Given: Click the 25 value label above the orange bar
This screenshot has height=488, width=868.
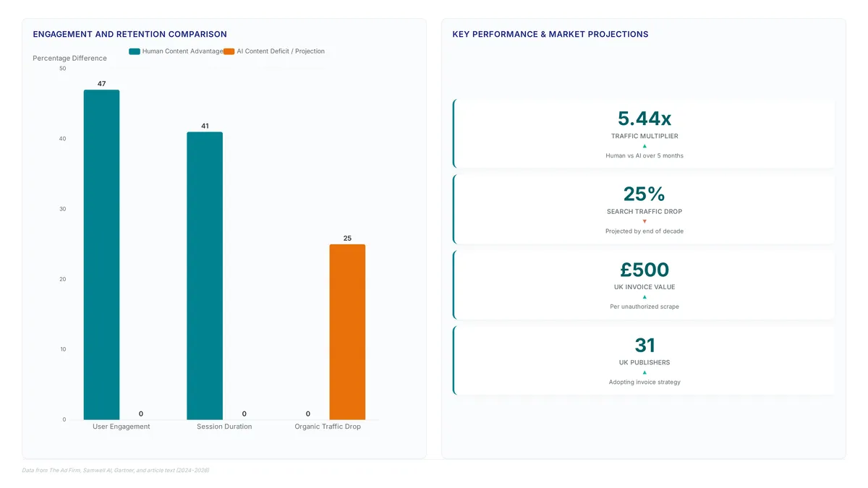Looking at the screenshot, I should [347, 238].
